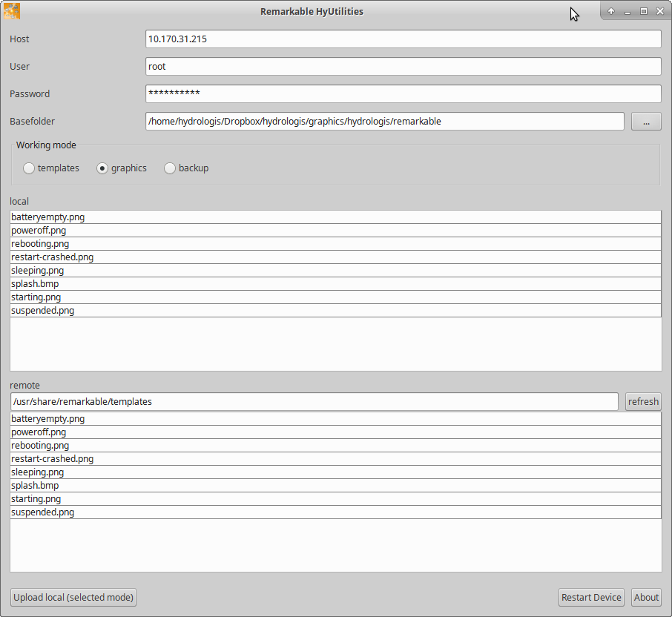The width and height of the screenshot is (672, 617).
Task: Select local sleeping.png
Action: (x=335, y=270)
